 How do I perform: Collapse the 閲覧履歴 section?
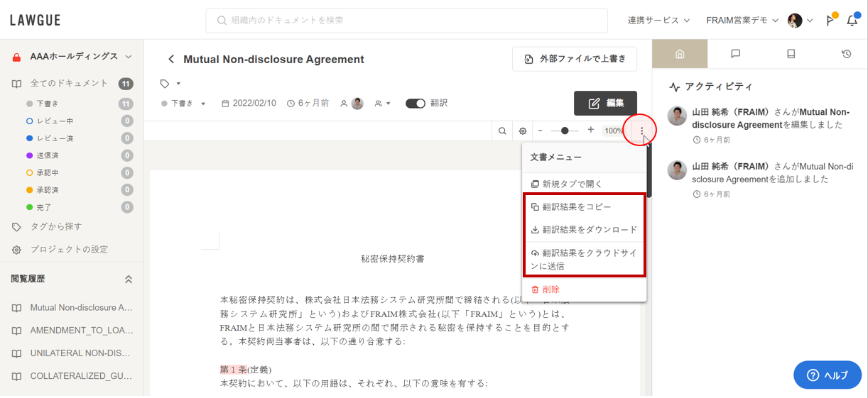pos(129,280)
